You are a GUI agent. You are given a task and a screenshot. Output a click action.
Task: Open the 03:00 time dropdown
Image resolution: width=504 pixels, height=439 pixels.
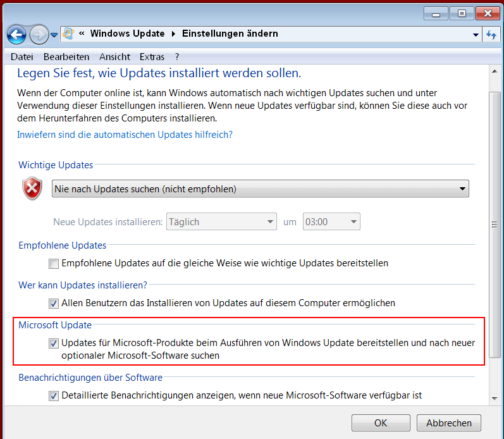point(331,221)
